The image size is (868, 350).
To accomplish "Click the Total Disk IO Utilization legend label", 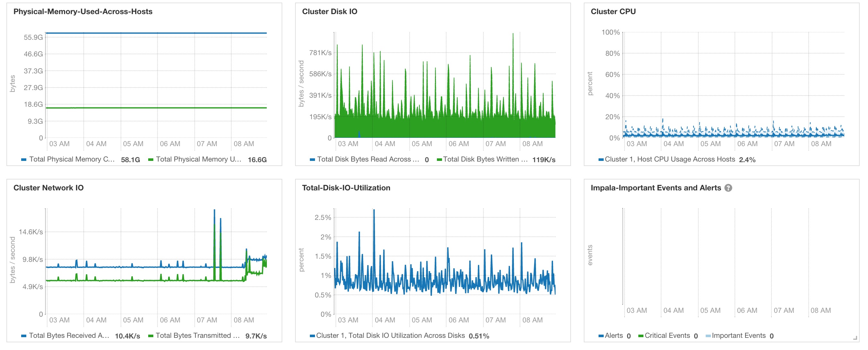I will click(x=390, y=336).
